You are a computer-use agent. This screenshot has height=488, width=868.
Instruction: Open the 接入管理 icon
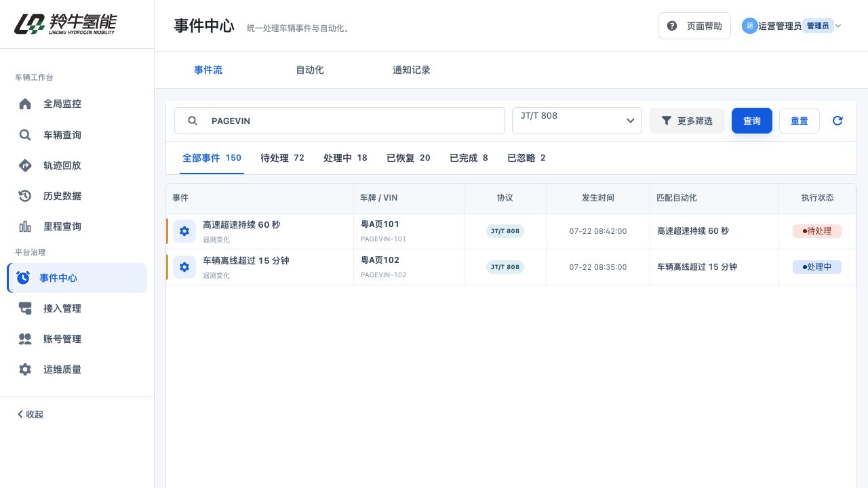[25, 308]
